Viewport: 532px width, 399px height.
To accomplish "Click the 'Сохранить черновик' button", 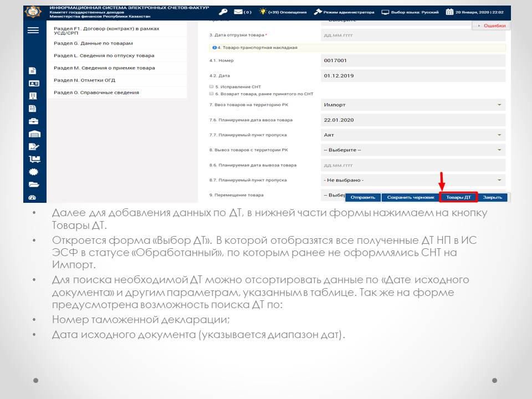I will click(410, 197).
